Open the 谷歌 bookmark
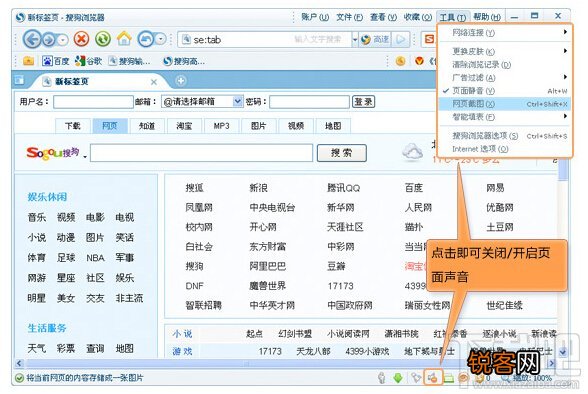Screen dimensions: 588x394 (88, 61)
